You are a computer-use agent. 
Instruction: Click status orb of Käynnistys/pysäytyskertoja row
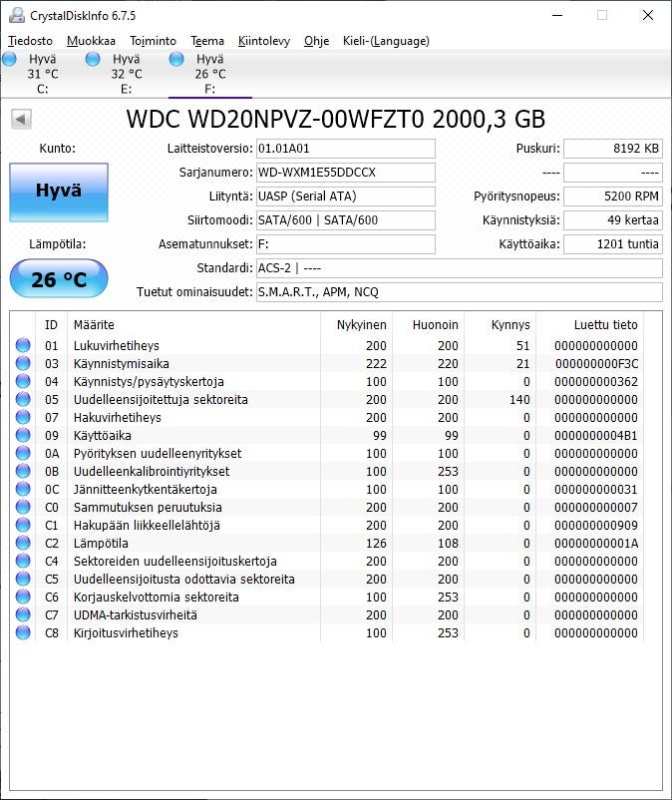point(23,381)
